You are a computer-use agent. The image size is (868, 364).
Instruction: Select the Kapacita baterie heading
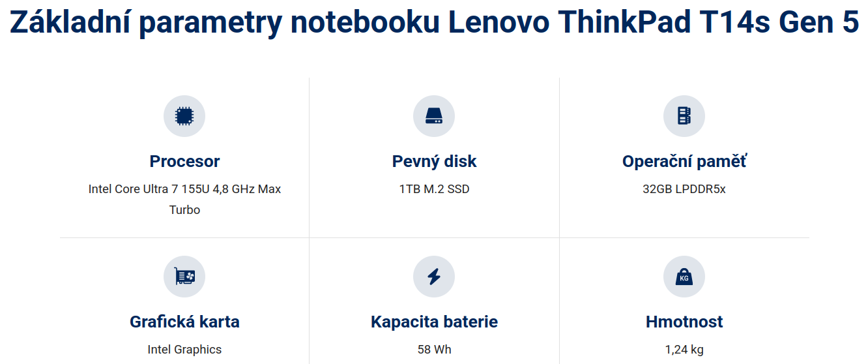pyautogui.click(x=434, y=322)
